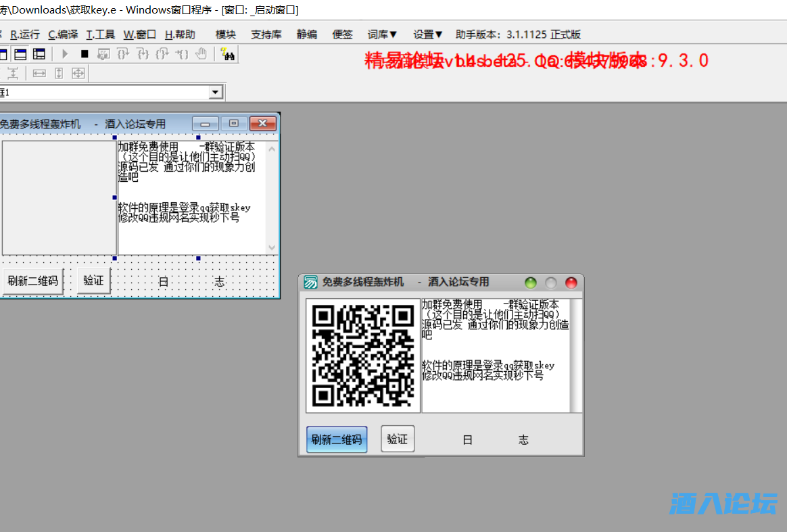Open the 支持库 menu item
The image size is (787, 532).
[x=266, y=34]
